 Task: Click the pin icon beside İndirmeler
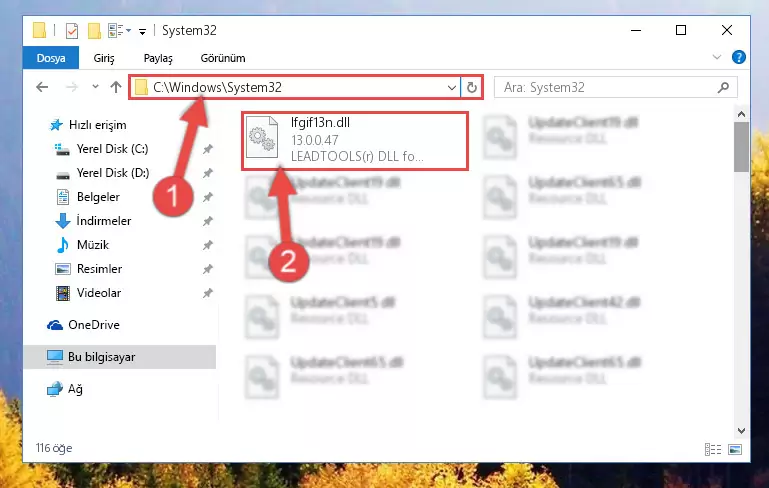coord(208,221)
